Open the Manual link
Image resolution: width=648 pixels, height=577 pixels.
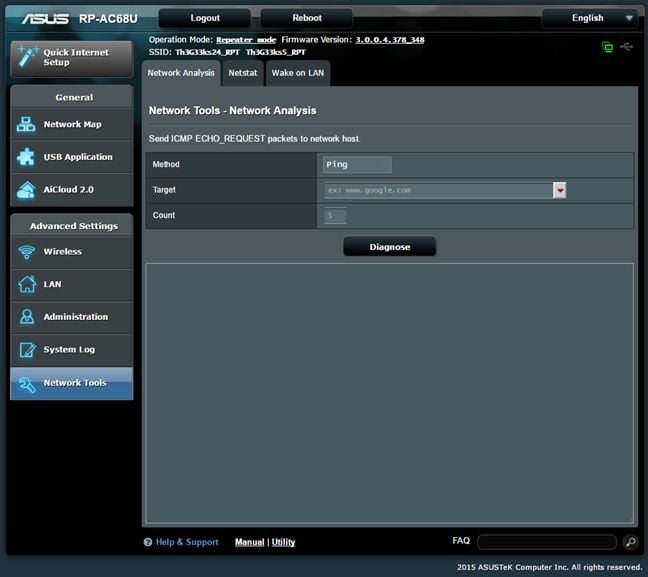[x=249, y=542]
